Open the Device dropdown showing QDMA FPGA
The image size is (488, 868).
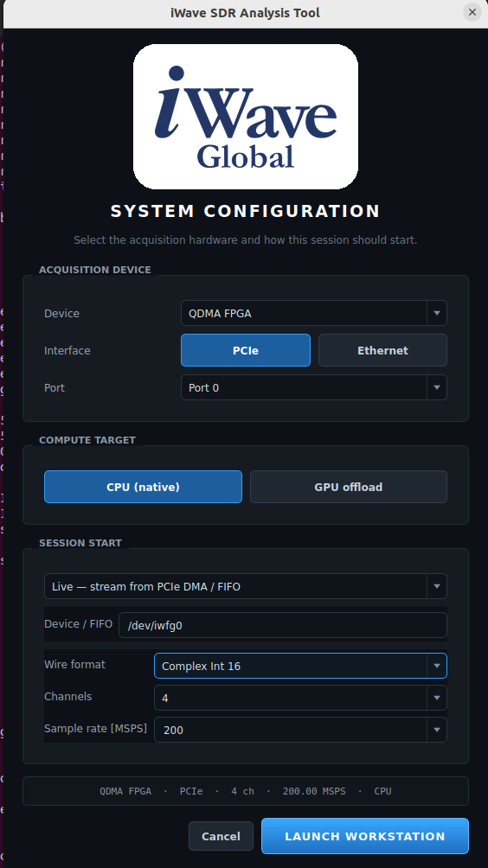(313, 313)
